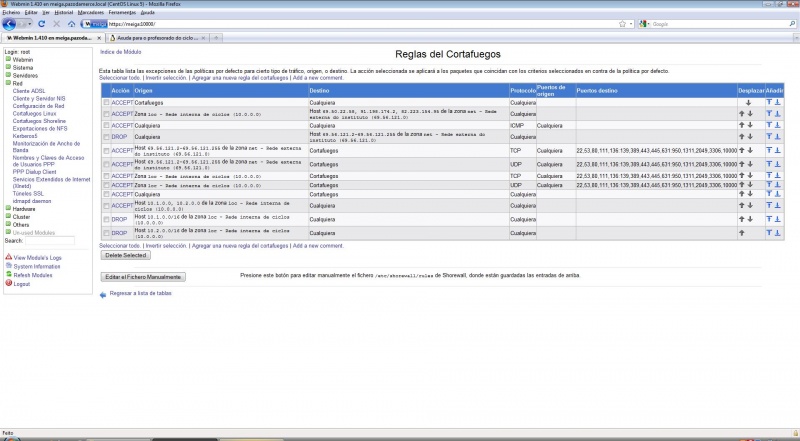
Task: Add a rule below the last DROP row
Action: 778,232
